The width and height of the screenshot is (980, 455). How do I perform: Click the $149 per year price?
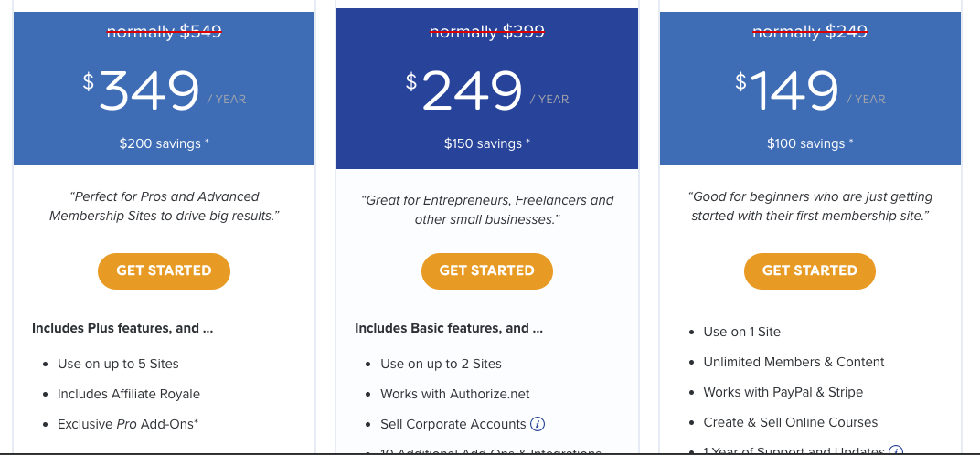(x=810, y=91)
